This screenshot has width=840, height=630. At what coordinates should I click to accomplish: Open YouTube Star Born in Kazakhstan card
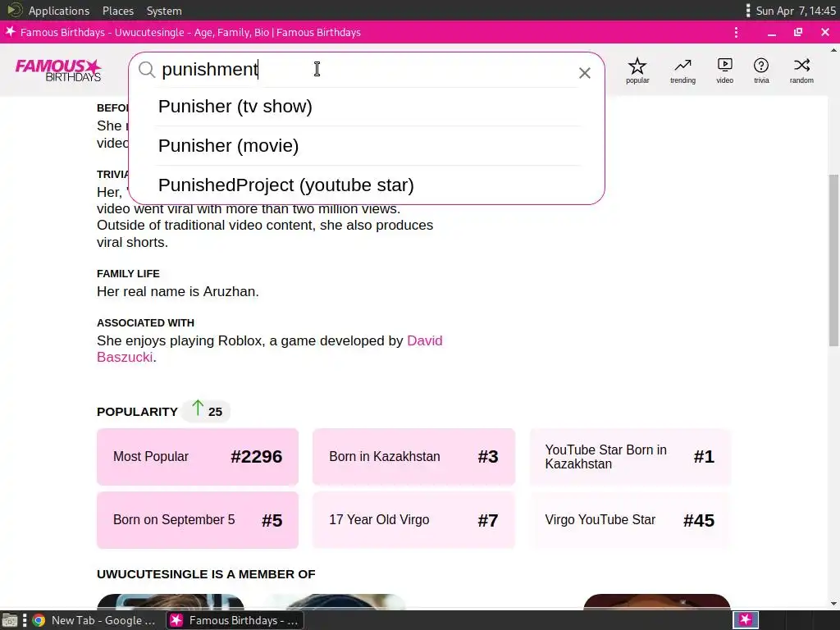click(x=630, y=456)
